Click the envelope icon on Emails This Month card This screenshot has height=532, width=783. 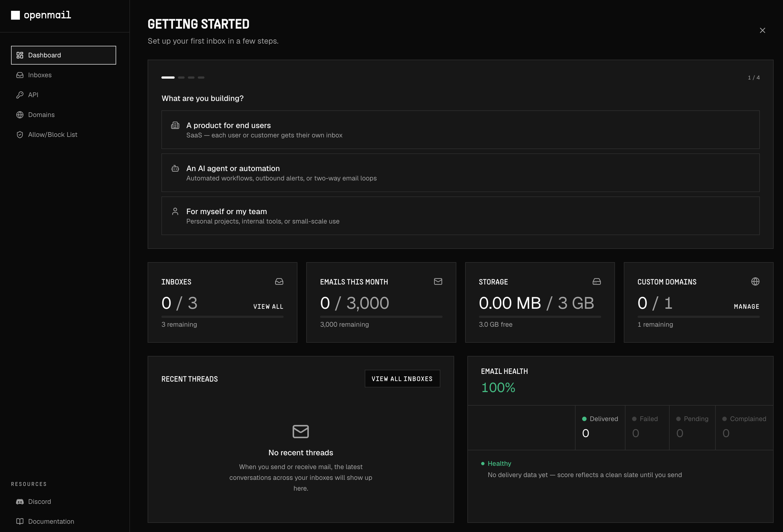click(438, 281)
